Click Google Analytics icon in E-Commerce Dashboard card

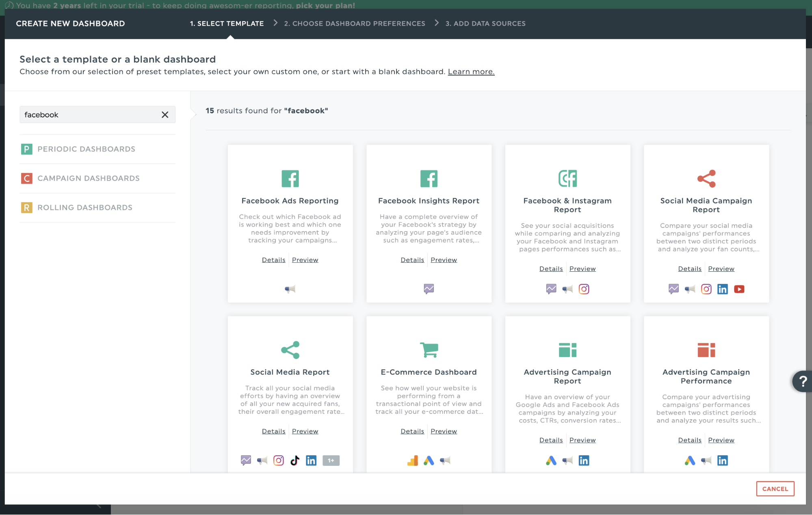tap(413, 461)
